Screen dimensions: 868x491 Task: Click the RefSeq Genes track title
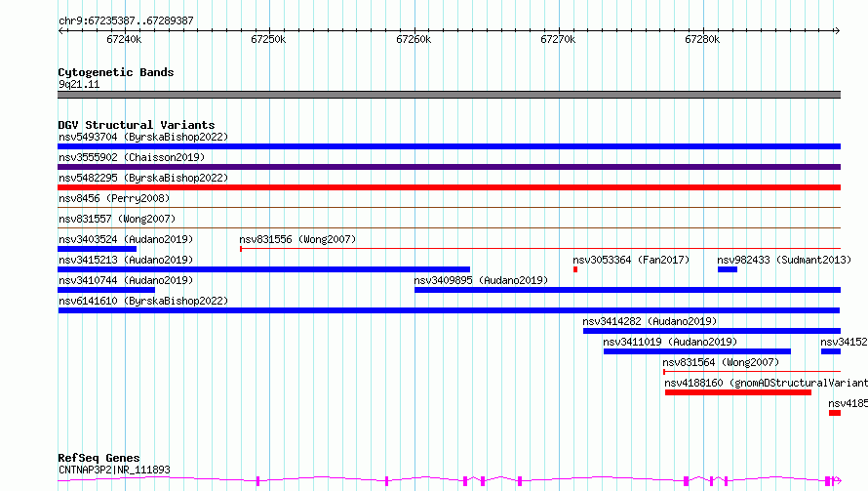(x=99, y=458)
